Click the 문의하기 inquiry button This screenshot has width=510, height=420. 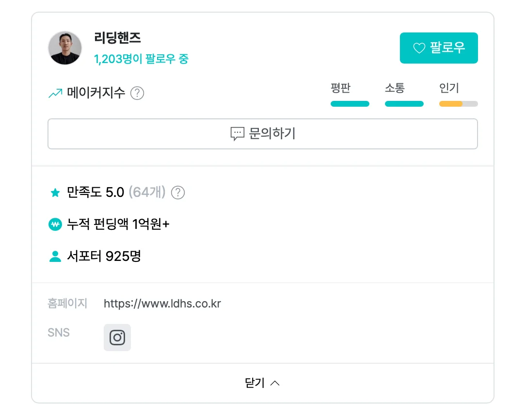click(262, 133)
